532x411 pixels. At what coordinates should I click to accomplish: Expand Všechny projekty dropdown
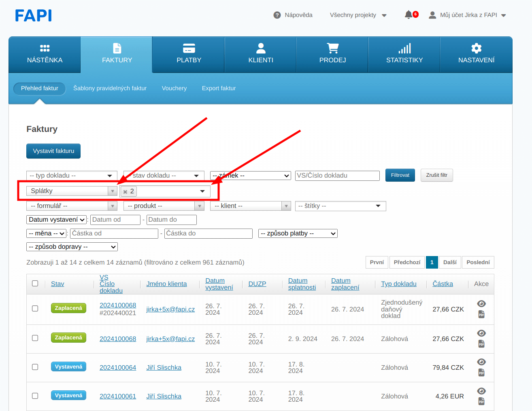[358, 15]
